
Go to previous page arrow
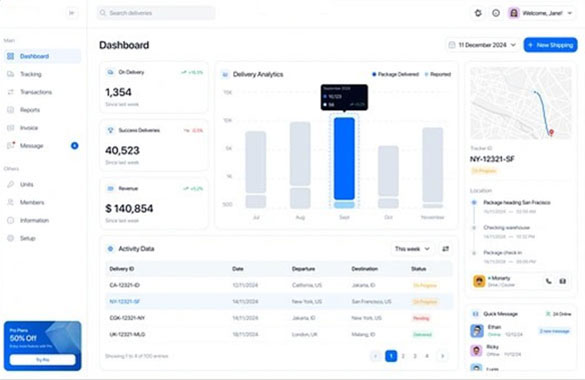[x=376, y=356]
